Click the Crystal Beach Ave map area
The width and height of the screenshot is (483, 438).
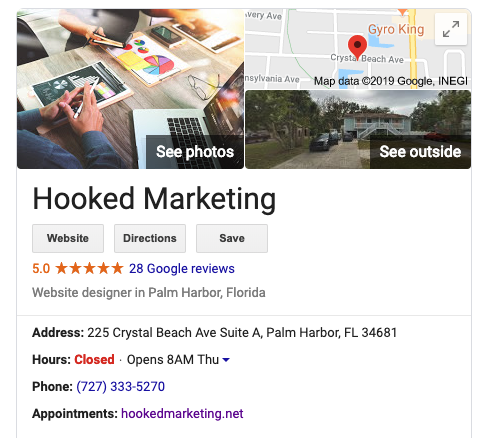point(367,59)
